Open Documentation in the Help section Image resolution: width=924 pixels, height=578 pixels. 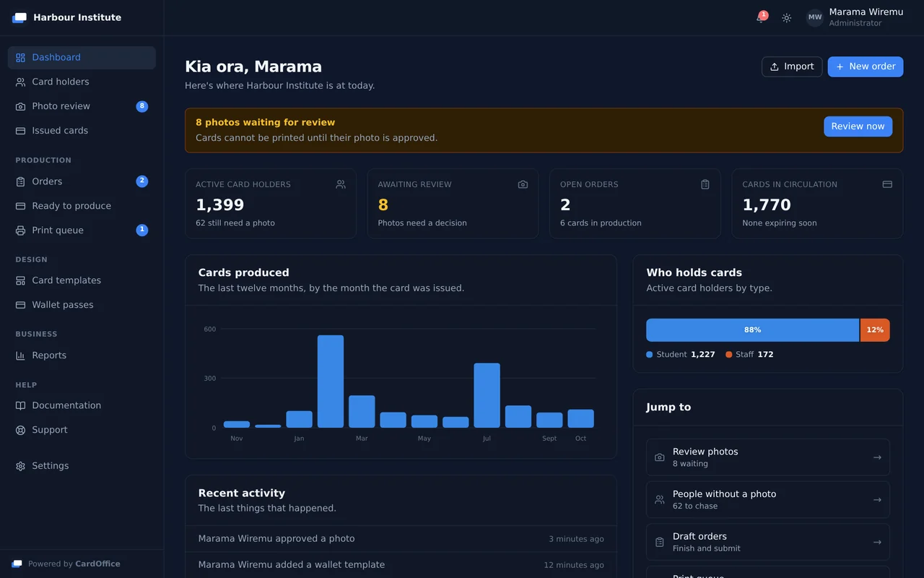[82, 405]
